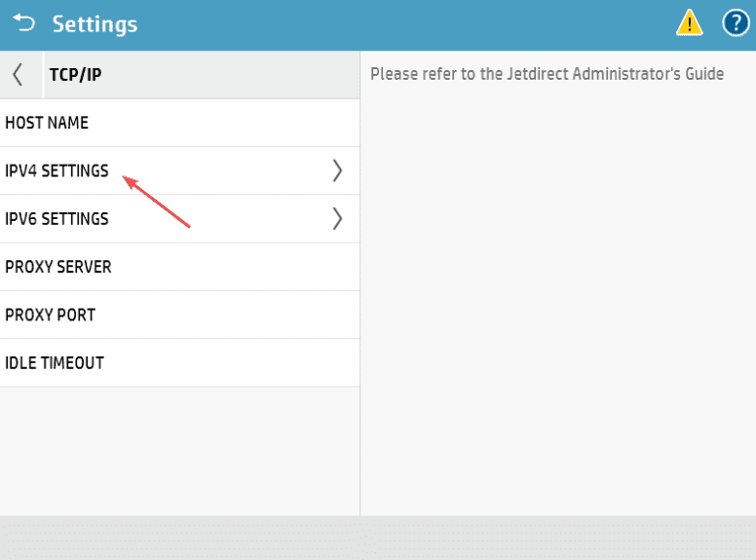This screenshot has width=756, height=560.
Task: Click the blue header bar's empty middle
Action: (409, 23)
